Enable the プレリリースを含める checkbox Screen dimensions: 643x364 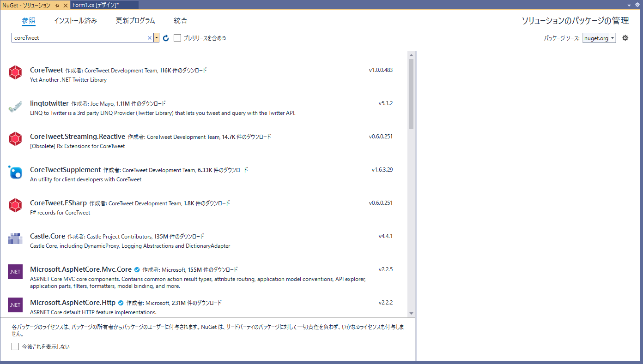click(x=177, y=38)
